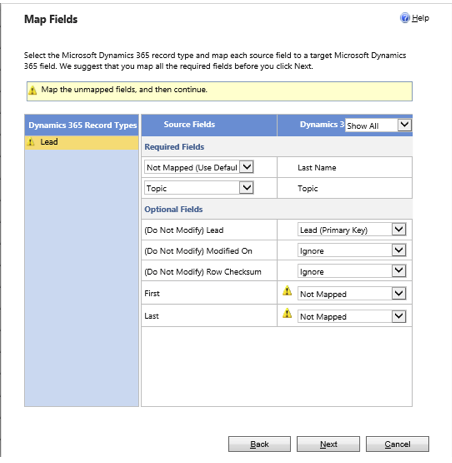Click warning icon in yellow notification bar

33,90
